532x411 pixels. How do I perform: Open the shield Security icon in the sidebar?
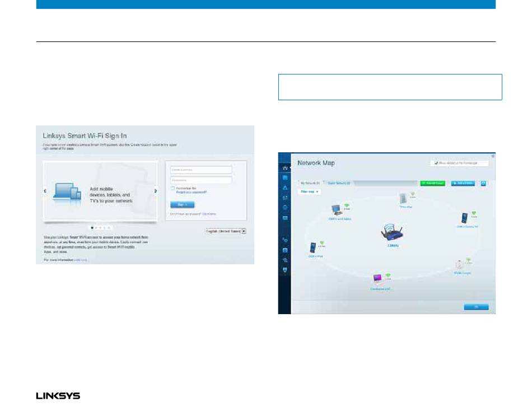pos(285,270)
